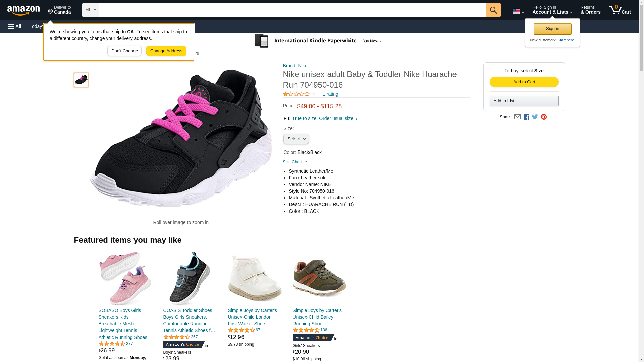Expand the Size Chart
This screenshot has width=644, height=362.
point(295,162)
